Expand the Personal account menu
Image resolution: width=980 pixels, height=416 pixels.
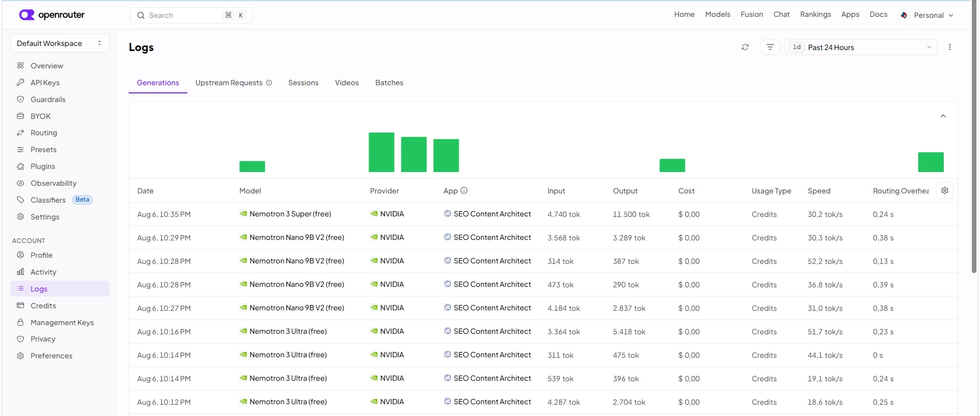pos(927,15)
